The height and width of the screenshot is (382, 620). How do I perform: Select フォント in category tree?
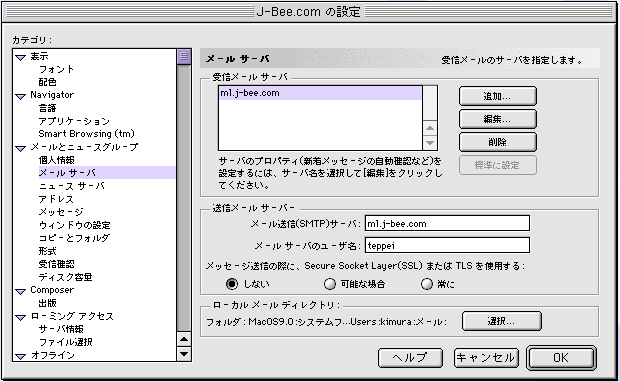(57, 69)
